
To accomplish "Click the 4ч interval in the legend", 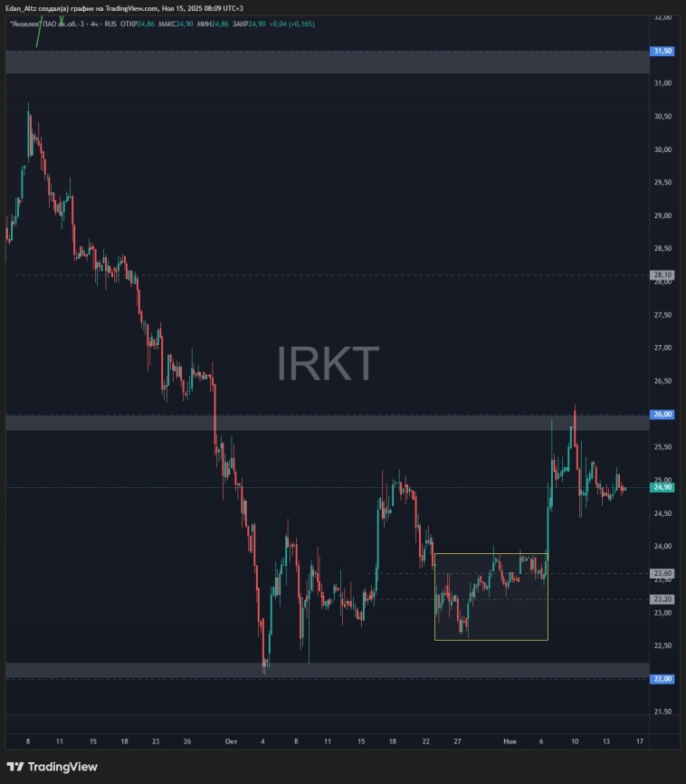I will click(x=94, y=24).
